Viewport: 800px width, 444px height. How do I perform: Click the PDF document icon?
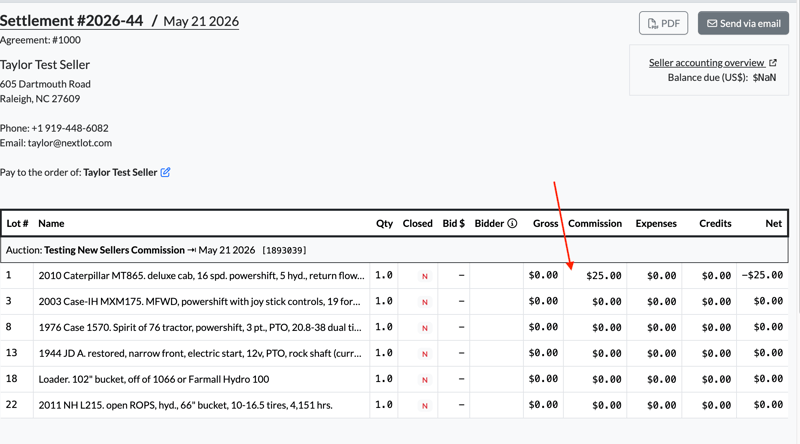point(653,23)
